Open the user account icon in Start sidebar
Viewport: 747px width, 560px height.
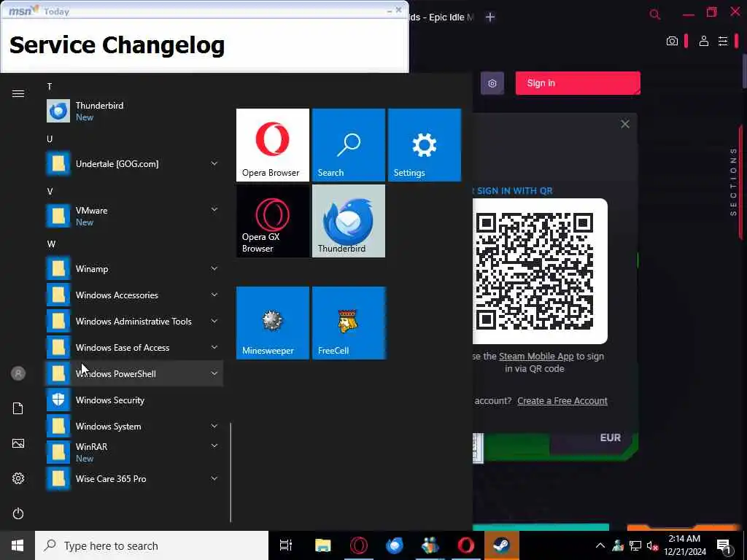[x=18, y=373]
